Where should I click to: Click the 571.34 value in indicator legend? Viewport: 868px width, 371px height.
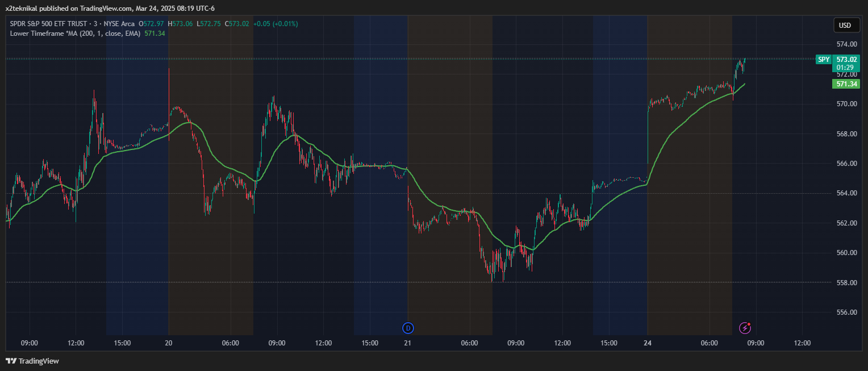155,34
